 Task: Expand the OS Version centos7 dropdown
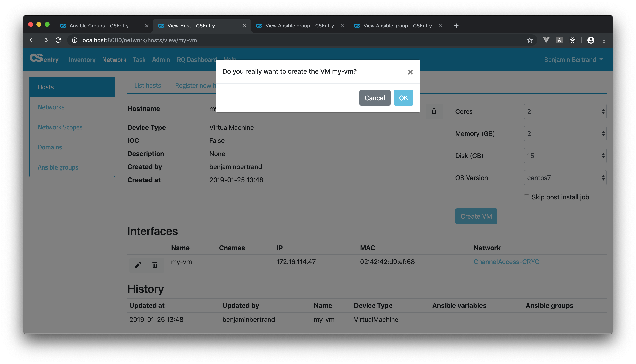tap(565, 178)
